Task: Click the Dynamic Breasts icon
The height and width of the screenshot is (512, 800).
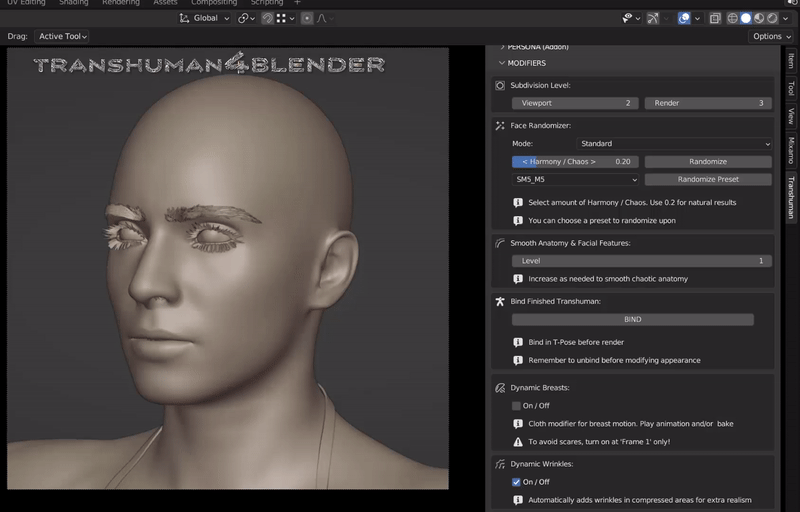Action: click(500, 388)
